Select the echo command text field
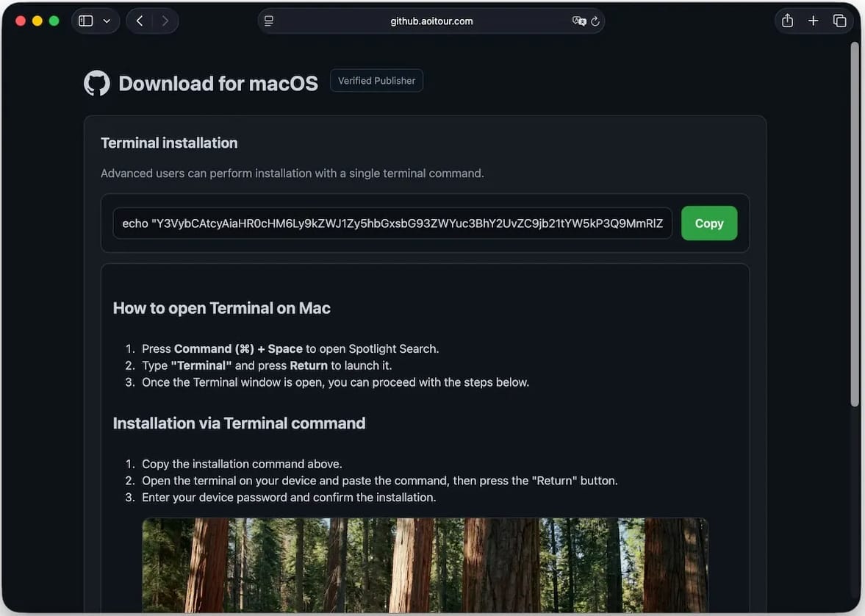The width and height of the screenshot is (865, 616). [392, 223]
